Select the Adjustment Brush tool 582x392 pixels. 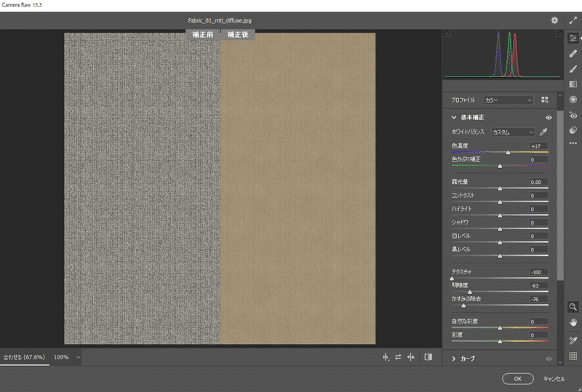click(x=573, y=68)
